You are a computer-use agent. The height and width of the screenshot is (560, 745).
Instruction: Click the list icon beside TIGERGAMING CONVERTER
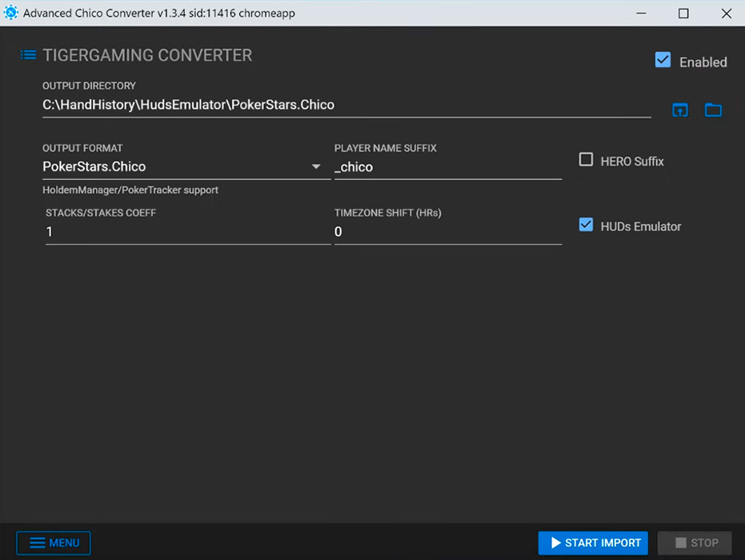tap(28, 55)
